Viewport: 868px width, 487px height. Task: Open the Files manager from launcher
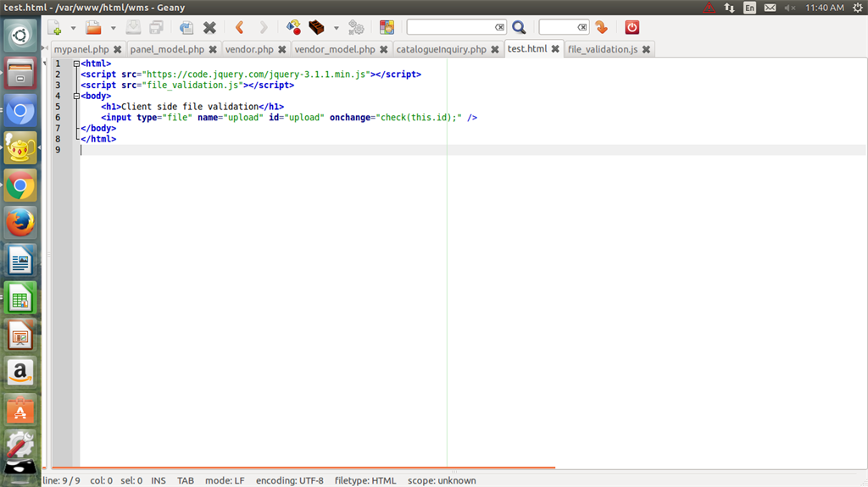(x=20, y=73)
